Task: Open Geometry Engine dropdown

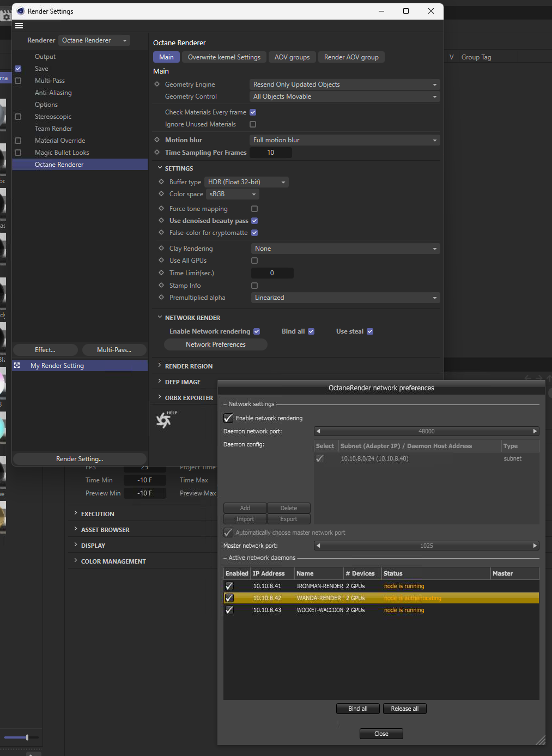Action: (x=344, y=84)
